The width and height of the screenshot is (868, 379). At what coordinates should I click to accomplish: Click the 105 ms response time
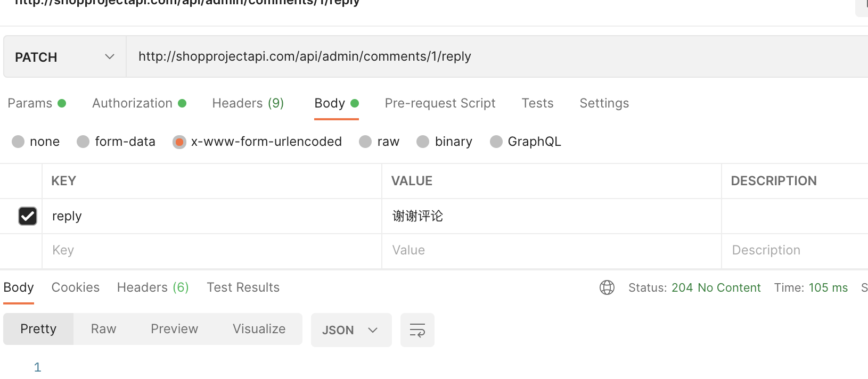click(828, 287)
